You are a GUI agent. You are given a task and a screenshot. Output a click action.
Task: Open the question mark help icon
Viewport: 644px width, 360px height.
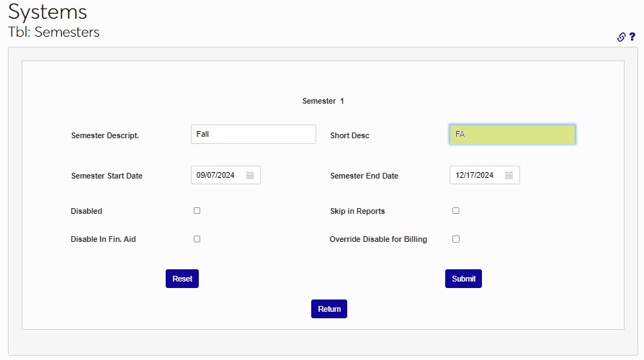pos(632,37)
